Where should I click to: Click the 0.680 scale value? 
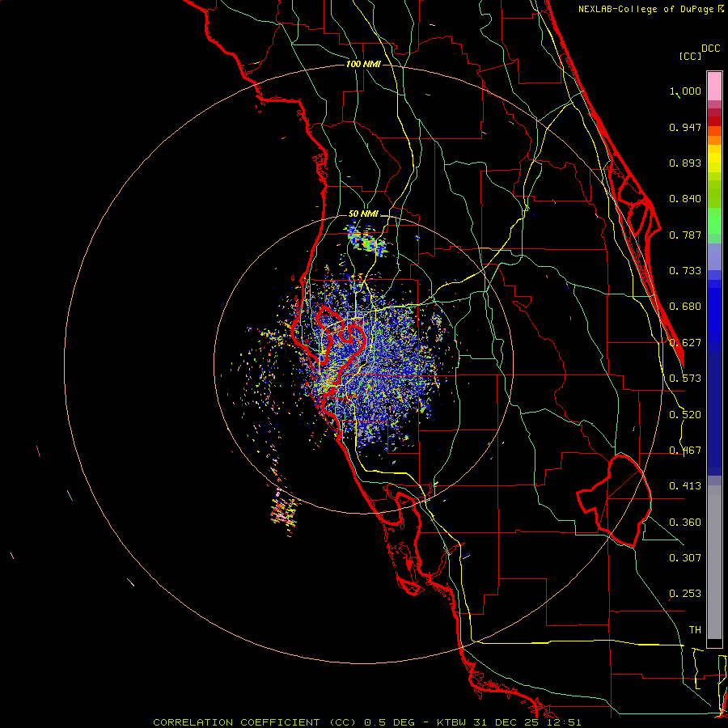(685, 307)
